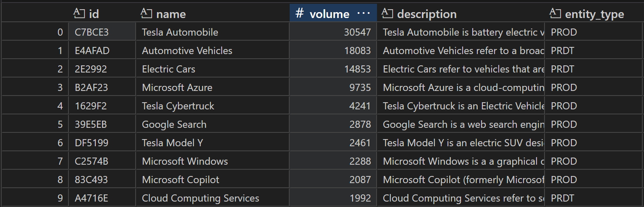Open the Microsoft Azure description cell
This screenshot has height=207, width=644.
tap(461, 88)
